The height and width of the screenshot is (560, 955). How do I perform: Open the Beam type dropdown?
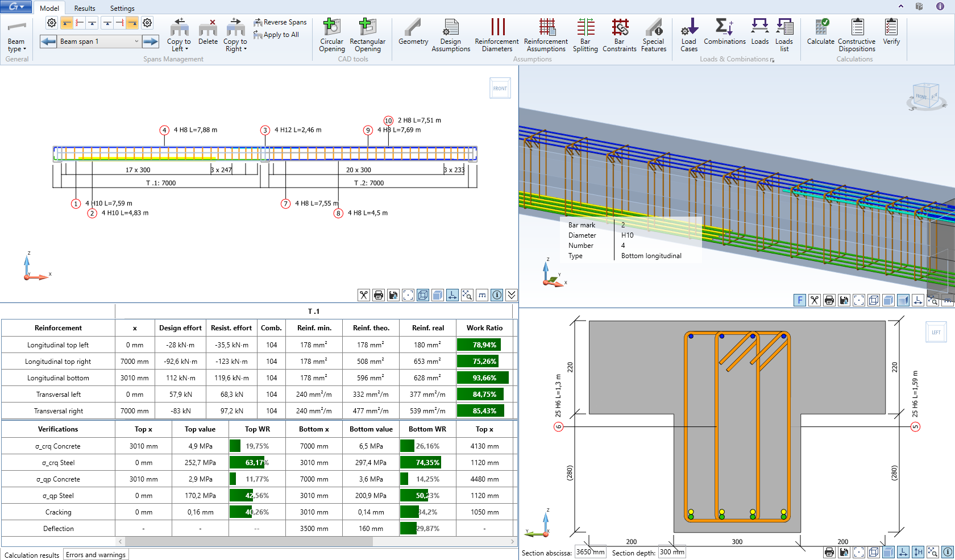pyautogui.click(x=16, y=35)
